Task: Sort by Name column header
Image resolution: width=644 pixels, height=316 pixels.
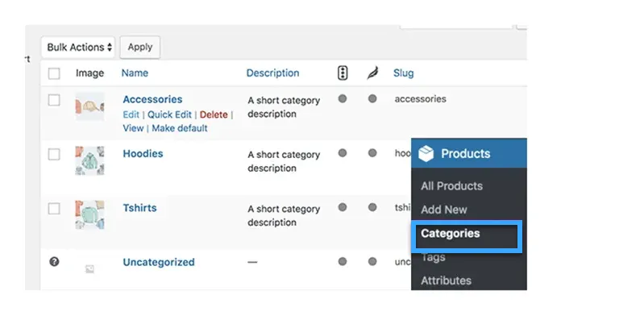Action: coord(135,73)
